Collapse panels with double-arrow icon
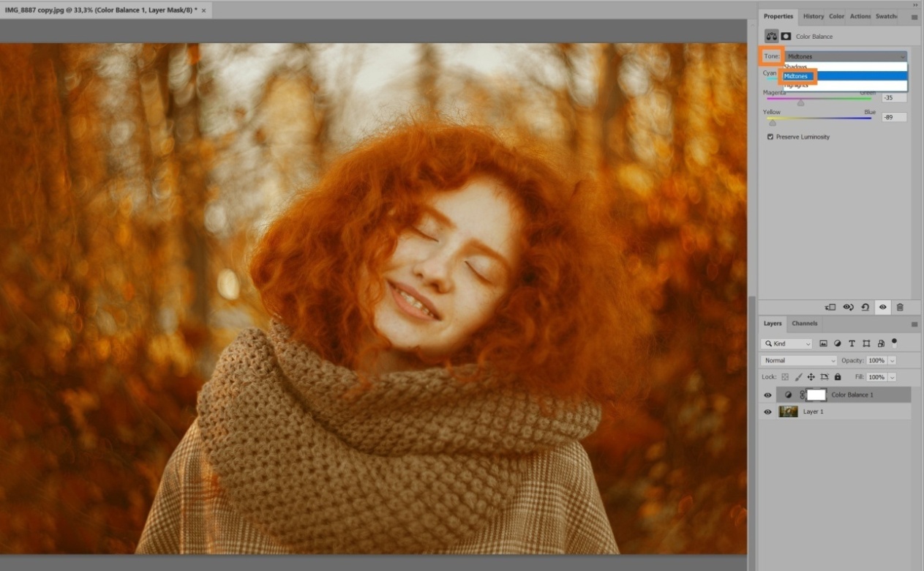Screen dimensions: 924x571 915,4
